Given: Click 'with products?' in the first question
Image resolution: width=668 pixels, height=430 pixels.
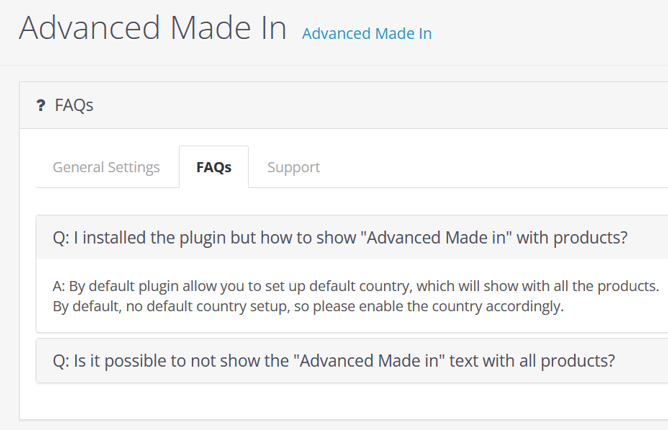Looking at the screenshot, I should point(572,238).
